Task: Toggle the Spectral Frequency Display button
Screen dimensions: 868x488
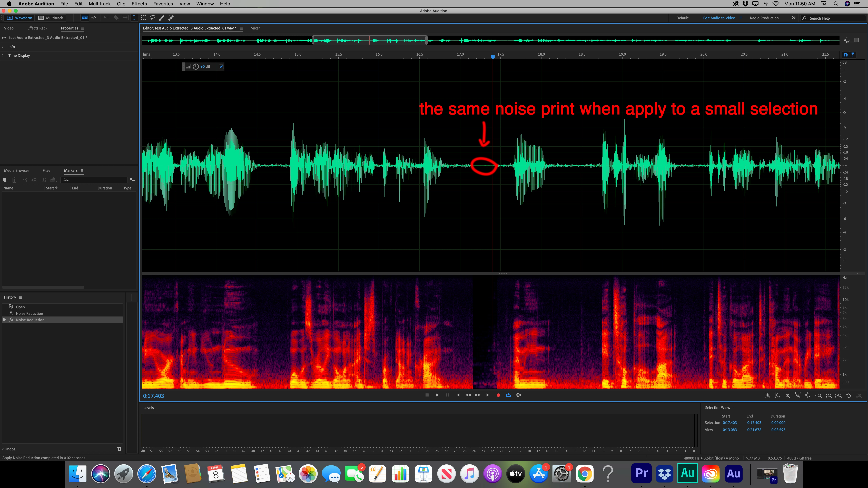Action: (x=85, y=18)
